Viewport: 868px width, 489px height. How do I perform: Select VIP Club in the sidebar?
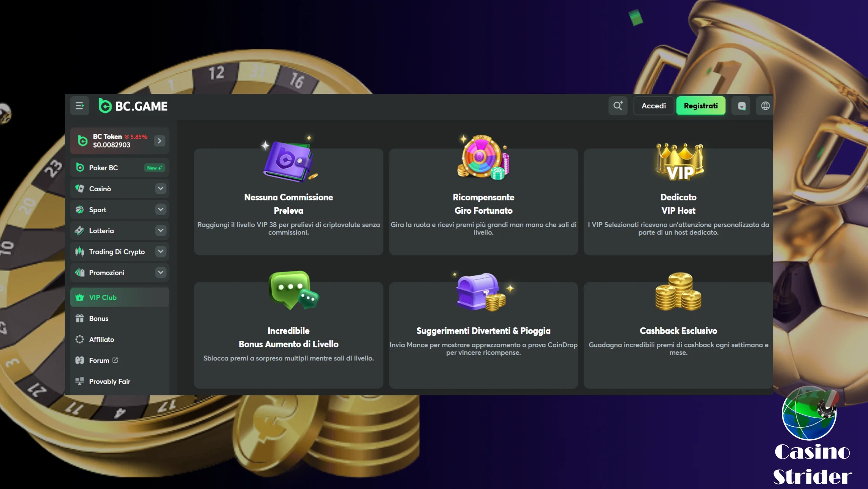119,297
